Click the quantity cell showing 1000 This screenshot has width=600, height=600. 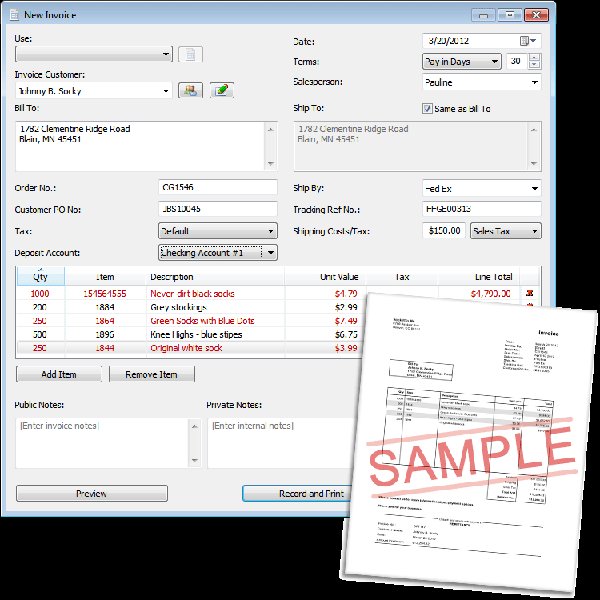(40, 293)
